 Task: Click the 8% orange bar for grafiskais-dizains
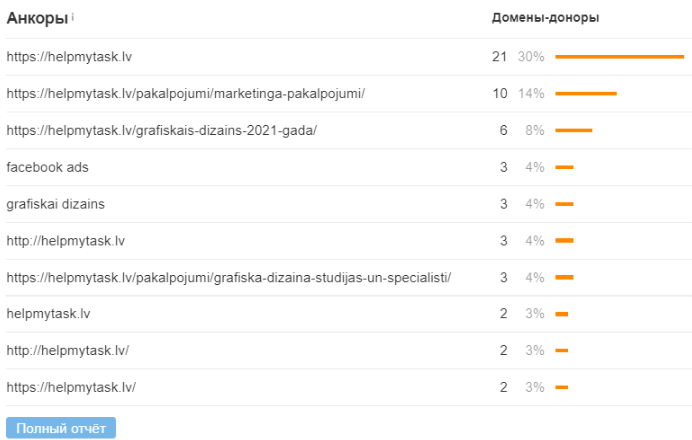pyautogui.click(x=573, y=131)
